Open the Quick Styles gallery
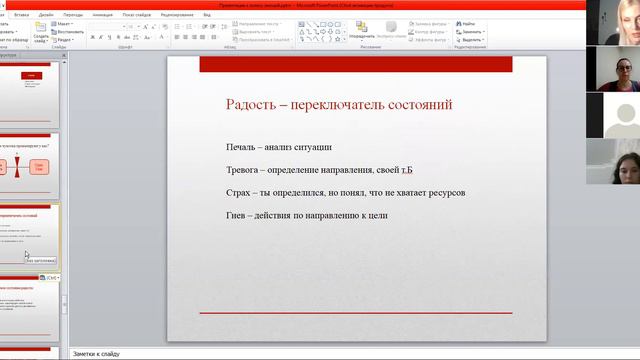 (x=391, y=30)
